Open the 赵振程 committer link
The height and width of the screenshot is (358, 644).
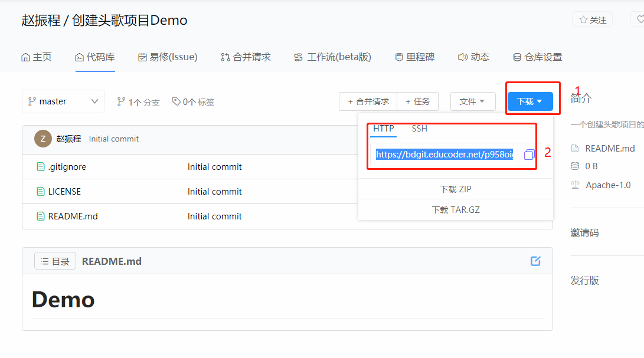click(68, 139)
